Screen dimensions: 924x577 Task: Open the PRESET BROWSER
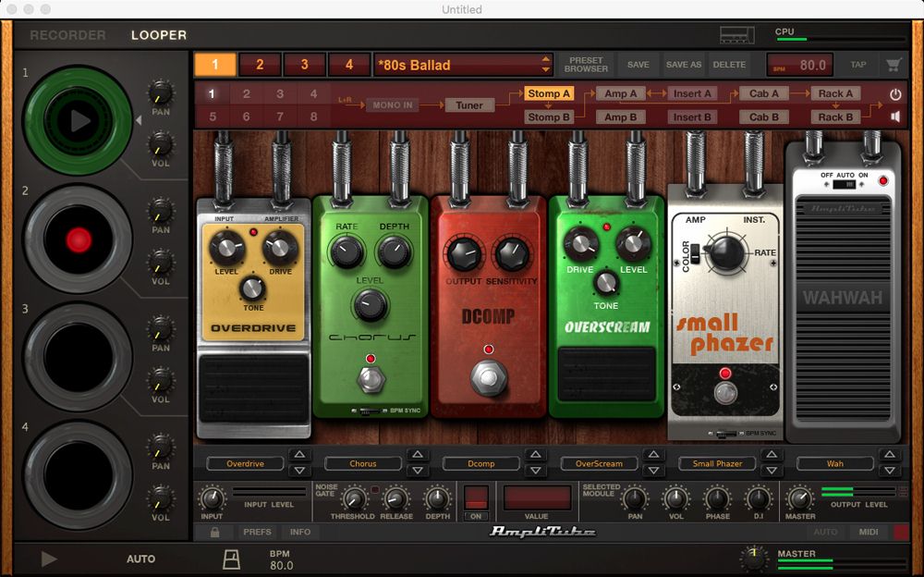coord(586,65)
